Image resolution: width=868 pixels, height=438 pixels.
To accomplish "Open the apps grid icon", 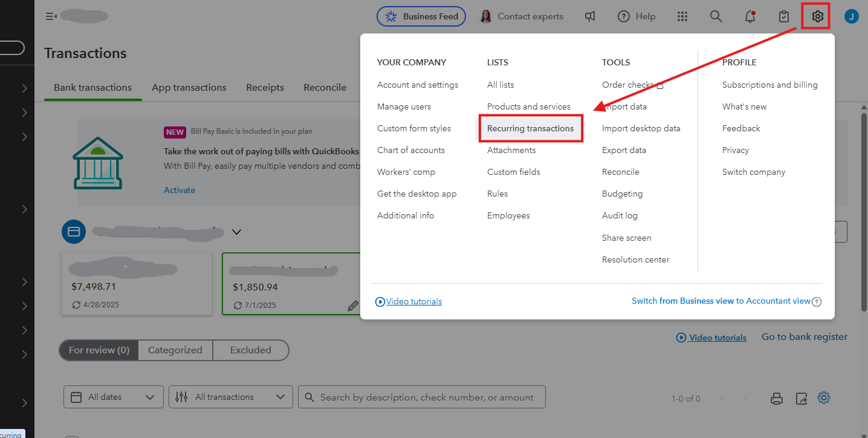I will [682, 16].
